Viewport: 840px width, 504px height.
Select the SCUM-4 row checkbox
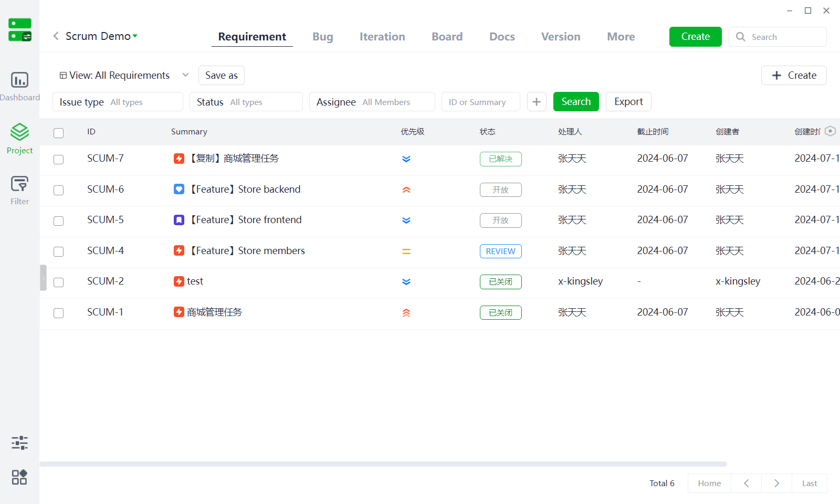point(59,251)
